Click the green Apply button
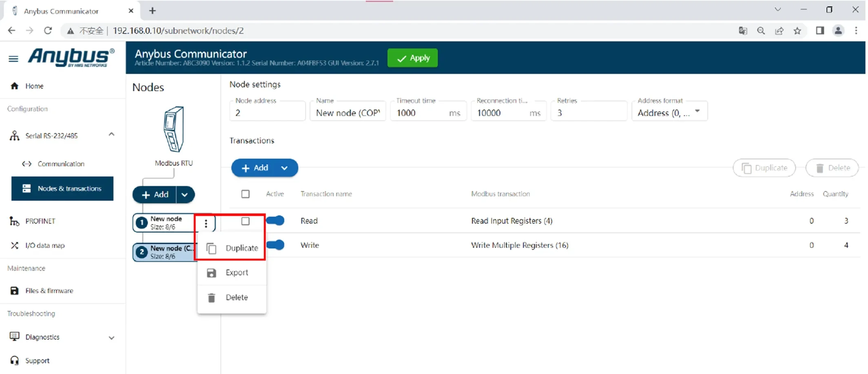This screenshot has height=374, width=868. (x=412, y=58)
